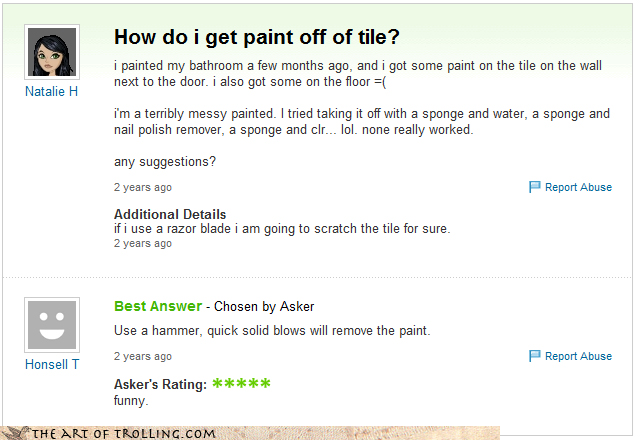The image size is (643, 440).
Task: Click the asker's "funny." comment
Action: point(130,400)
